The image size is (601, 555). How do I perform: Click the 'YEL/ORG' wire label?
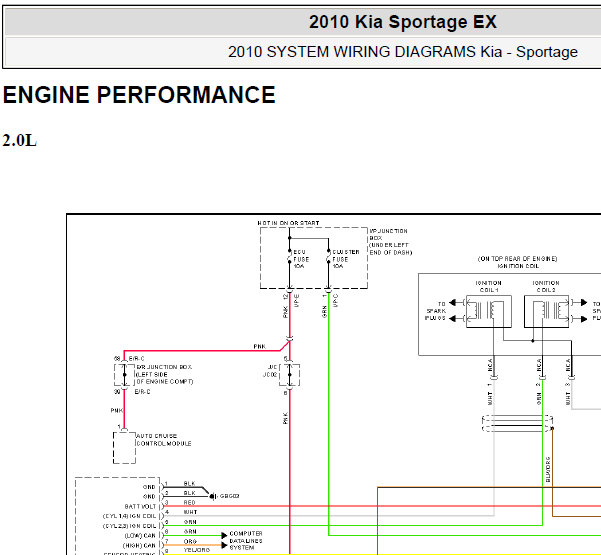197,550
